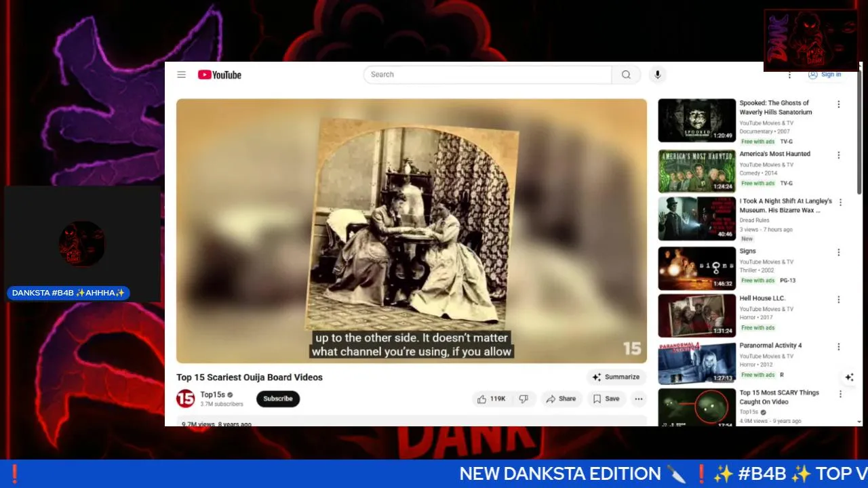Go to YouTube home via logo
The height and width of the screenshot is (488, 868).
220,75
